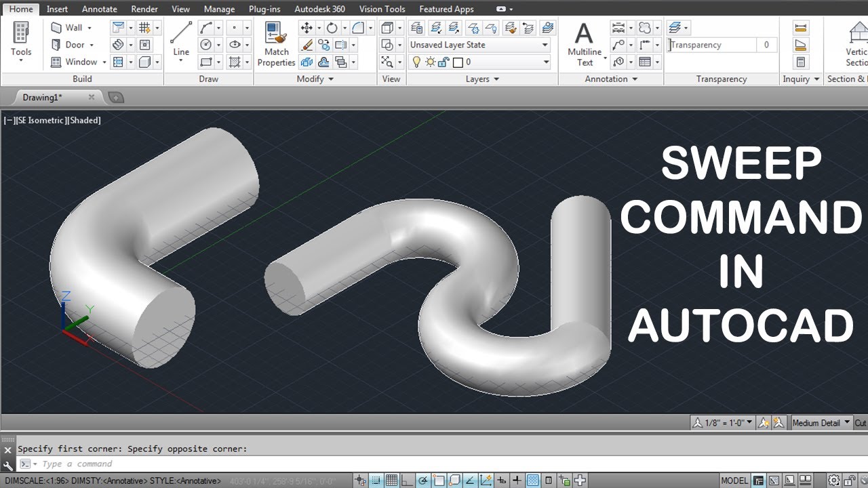Switch to the Render ribbon tab
This screenshot has width=868, height=488.
tap(144, 9)
